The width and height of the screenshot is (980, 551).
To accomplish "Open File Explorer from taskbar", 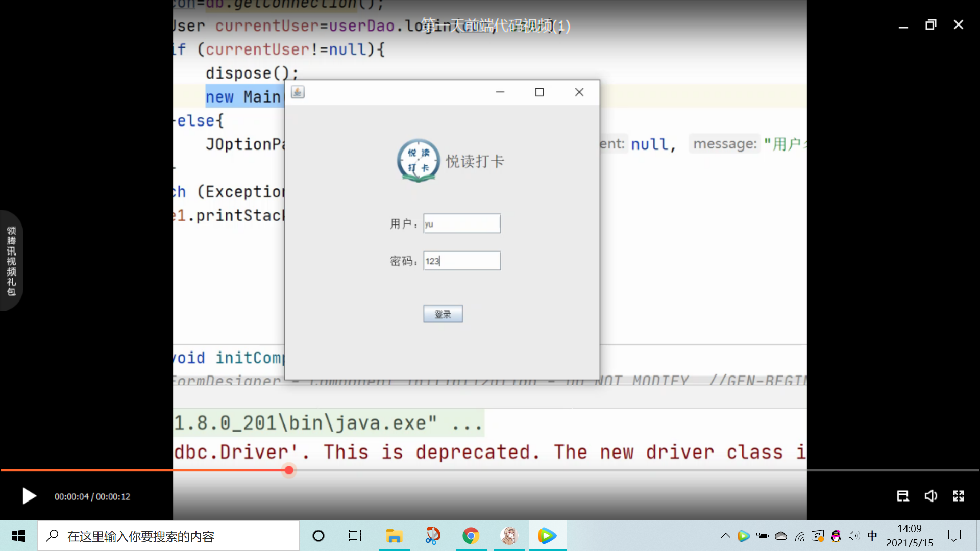I will click(394, 536).
